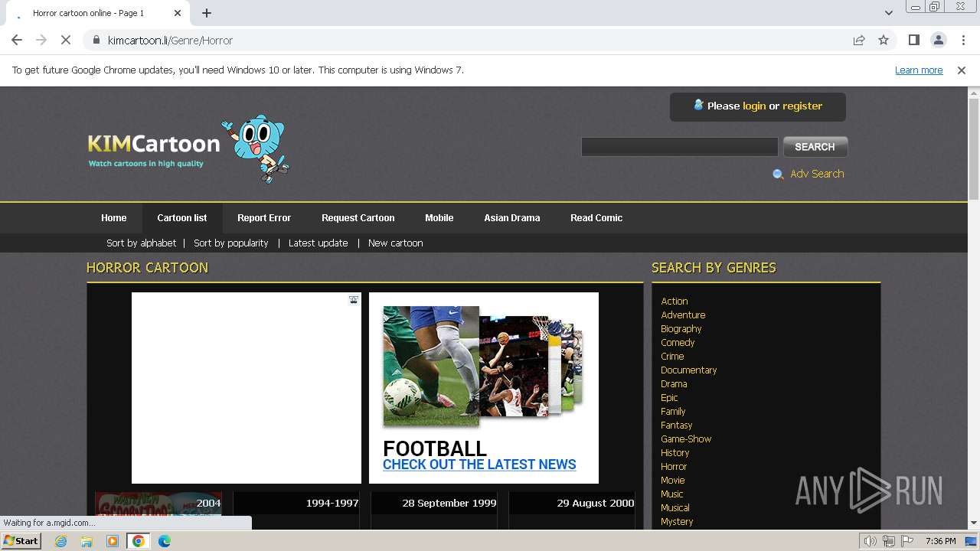Open the Mobile menu item

point(439,218)
